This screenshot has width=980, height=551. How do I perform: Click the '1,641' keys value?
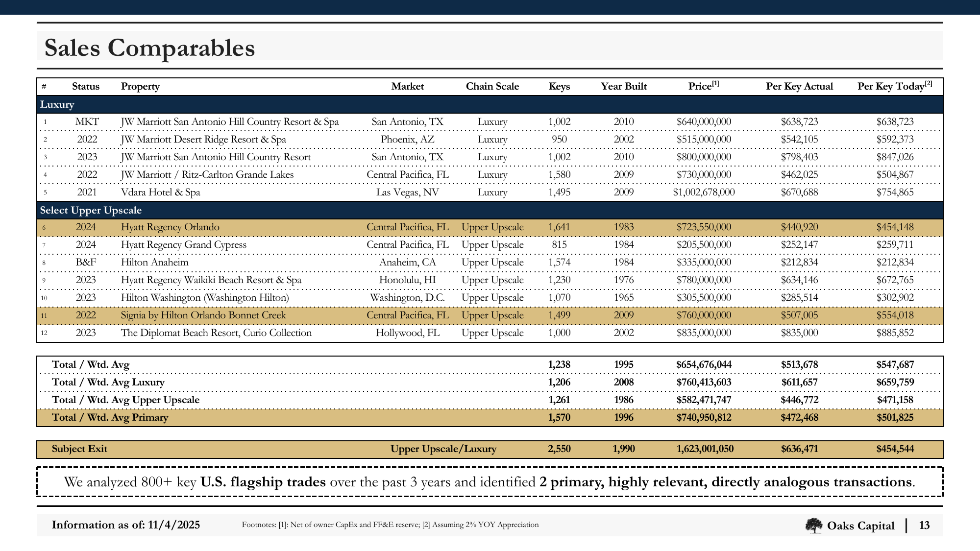[x=559, y=227]
